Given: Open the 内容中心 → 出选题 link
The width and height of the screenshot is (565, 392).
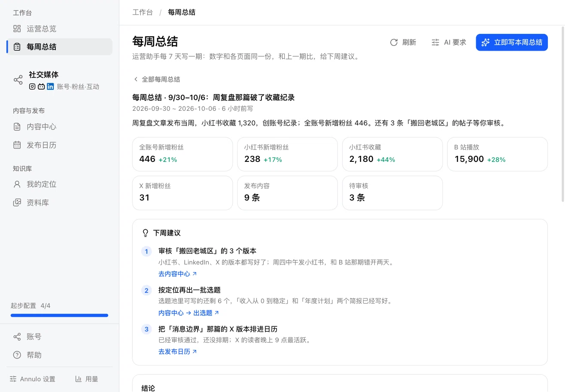Looking at the screenshot, I should click(188, 313).
